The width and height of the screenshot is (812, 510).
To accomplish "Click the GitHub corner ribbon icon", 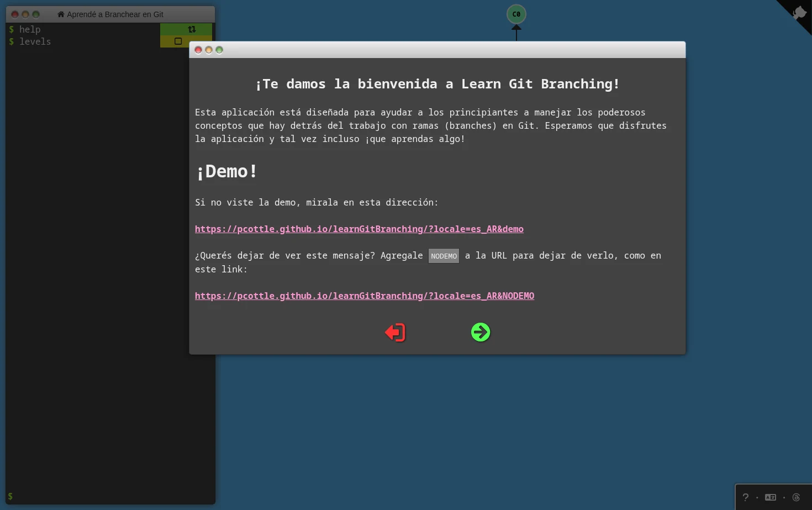I will [x=799, y=12].
